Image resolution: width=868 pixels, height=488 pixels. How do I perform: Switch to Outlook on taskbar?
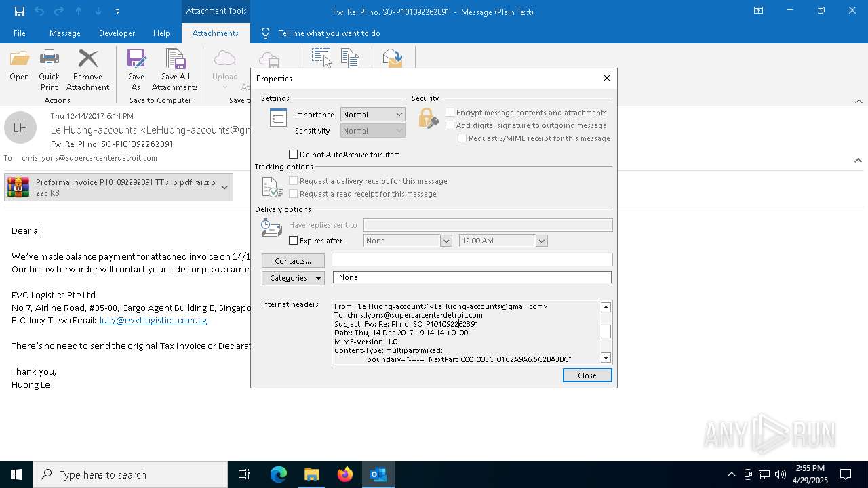(378, 474)
